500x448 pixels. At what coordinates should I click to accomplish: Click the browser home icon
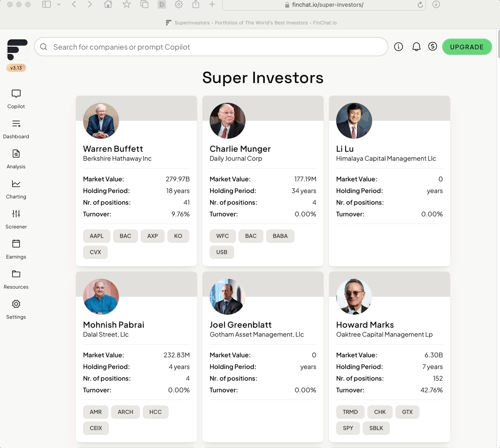108,4
